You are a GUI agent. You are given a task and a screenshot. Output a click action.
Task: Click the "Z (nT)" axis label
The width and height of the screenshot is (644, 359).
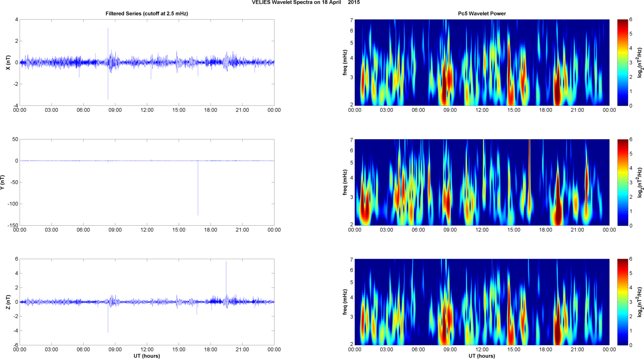tap(7, 302)
